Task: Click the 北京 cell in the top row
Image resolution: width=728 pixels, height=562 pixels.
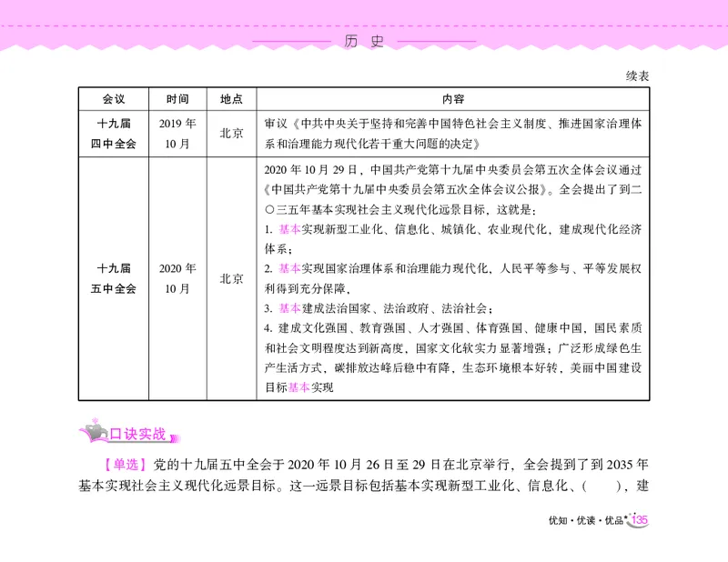Action: pyautogui.click(x=232, y=133)
